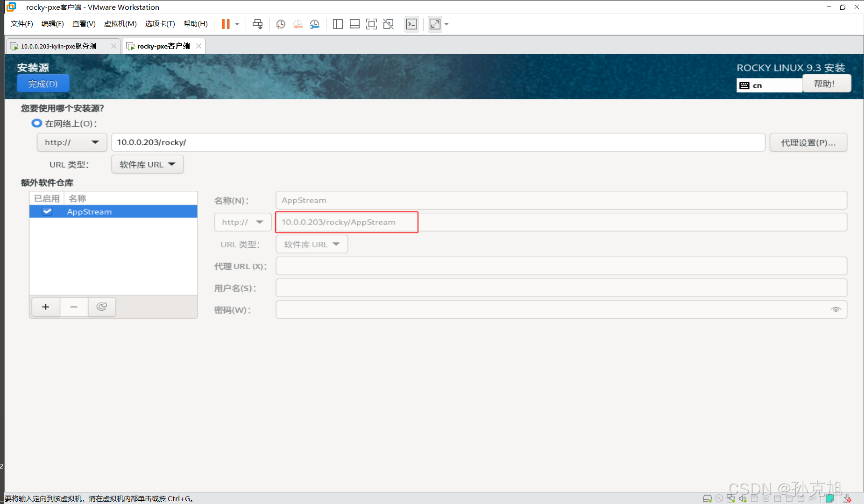
Task: Revert to previous snapshot icon
Action: (x=297, y=24)
